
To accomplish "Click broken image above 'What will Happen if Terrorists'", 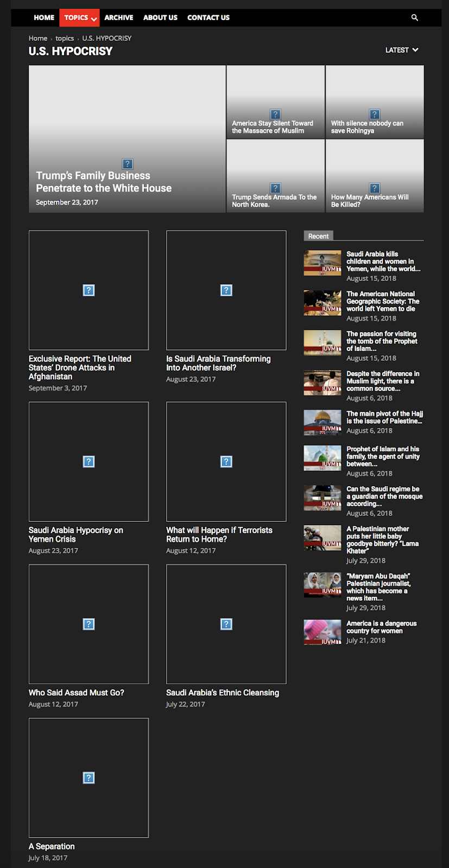I will click(226, 462).
